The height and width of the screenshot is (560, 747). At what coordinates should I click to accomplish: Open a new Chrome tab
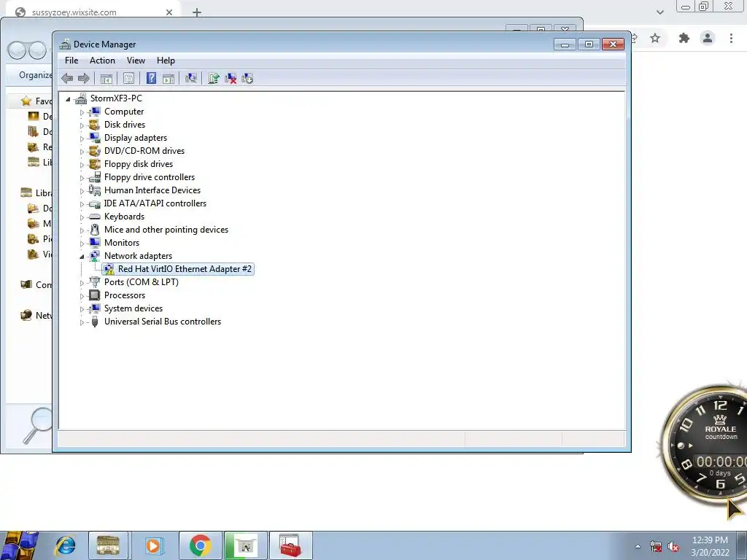[197, 12]
